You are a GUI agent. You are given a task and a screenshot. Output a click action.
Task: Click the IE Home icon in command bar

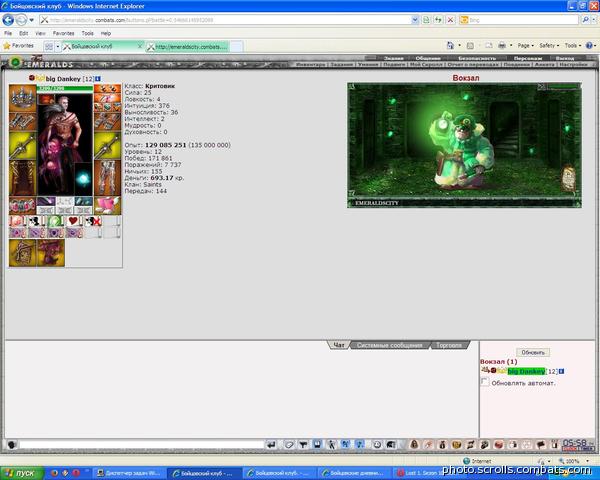point(450,46)
